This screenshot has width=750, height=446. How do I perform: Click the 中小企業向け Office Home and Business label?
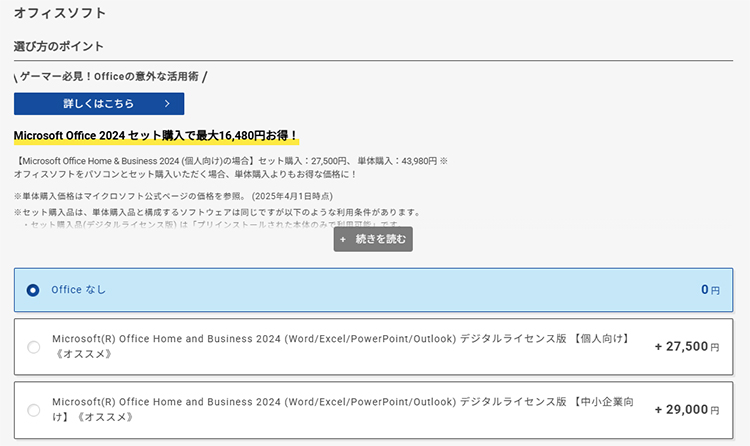pyautogui.click(x=340, y=409)
